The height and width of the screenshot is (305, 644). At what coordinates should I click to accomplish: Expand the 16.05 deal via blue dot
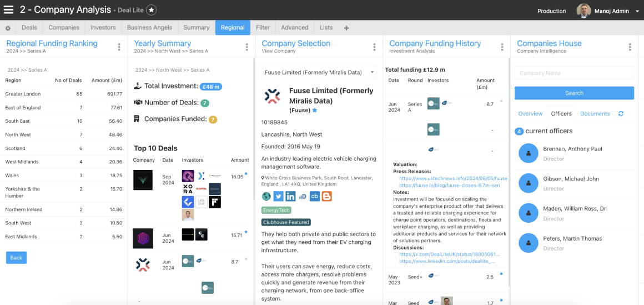(x=246, y=173)
